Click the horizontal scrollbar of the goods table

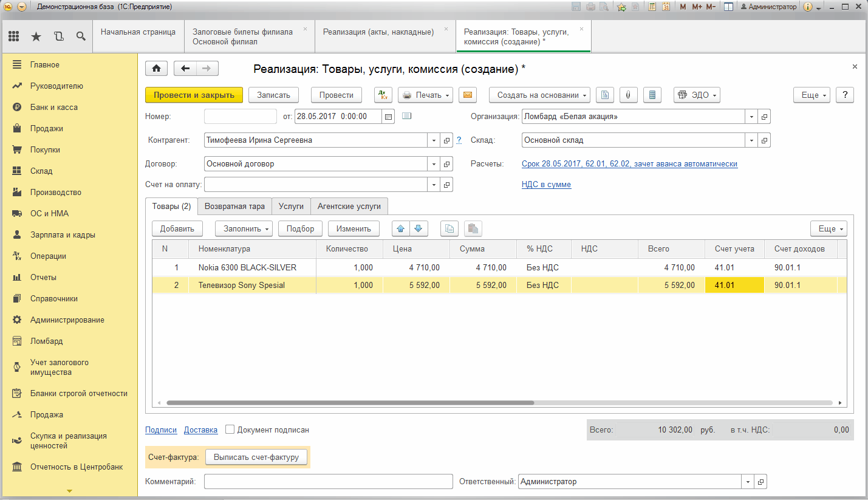350,402
